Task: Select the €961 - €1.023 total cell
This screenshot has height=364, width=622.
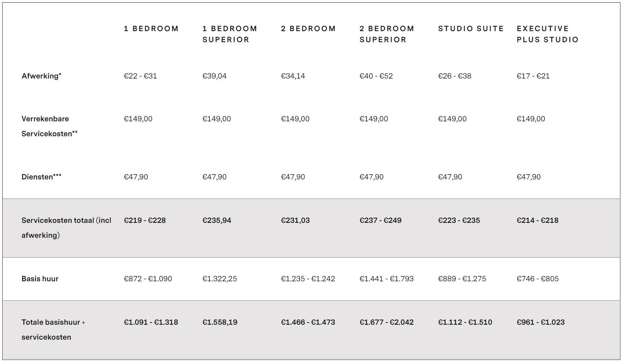Action: coord(541,322)
